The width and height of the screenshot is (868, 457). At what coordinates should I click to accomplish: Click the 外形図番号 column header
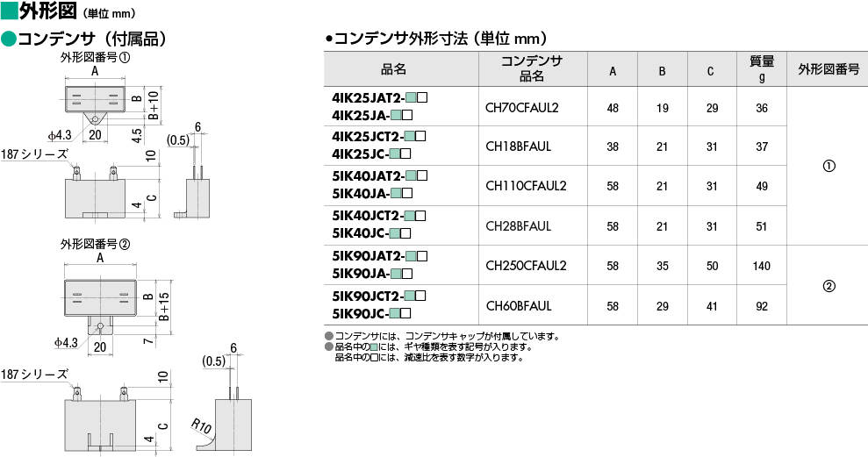(829, 69)
